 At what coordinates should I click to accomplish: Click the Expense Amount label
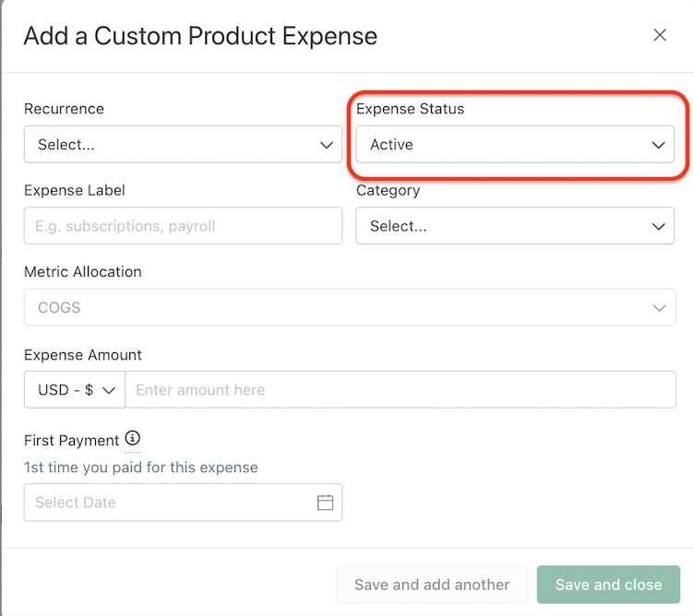coord(83,355)
